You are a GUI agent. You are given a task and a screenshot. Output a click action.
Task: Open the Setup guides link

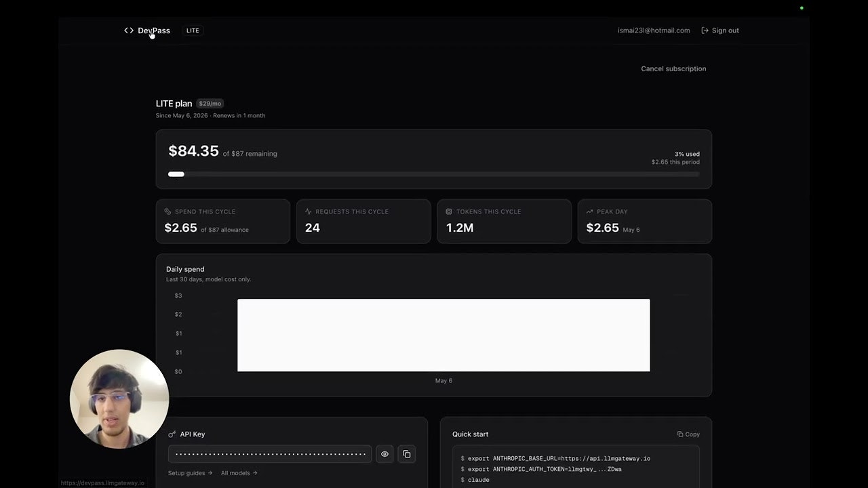click(191, 473)
